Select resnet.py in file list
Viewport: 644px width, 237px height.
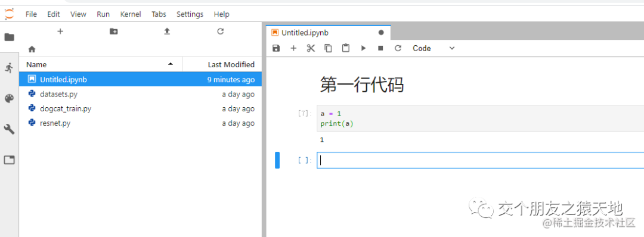click(x=141, y=123)
